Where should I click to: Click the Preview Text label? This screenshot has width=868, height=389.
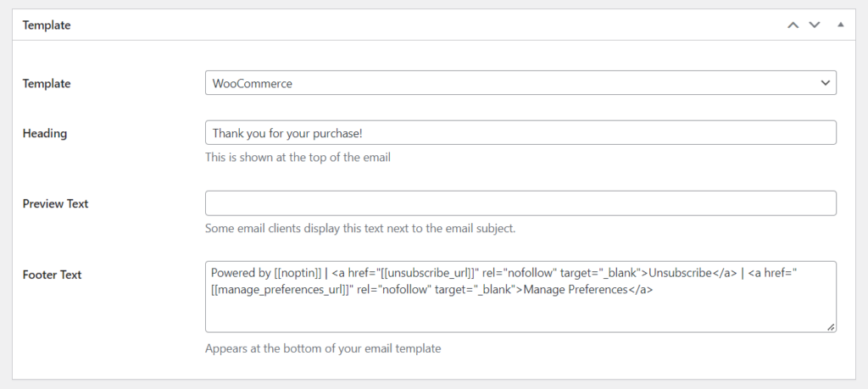click(55, 203)
